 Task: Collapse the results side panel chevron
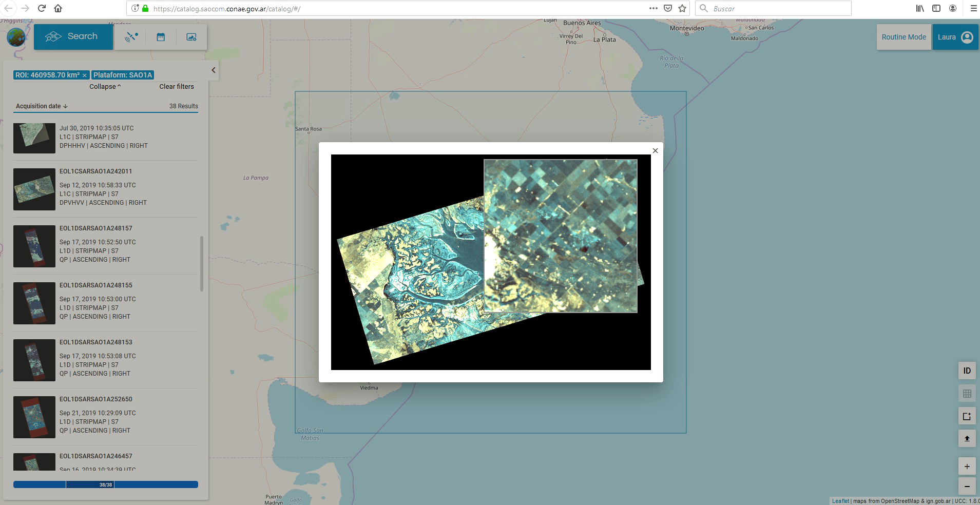[x=214, y=70]
